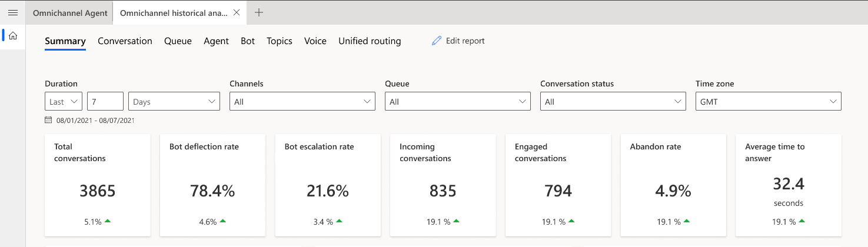868x247 pixels.
Task: Open the Conversation status filter dropdown
Action: (613, 101)
